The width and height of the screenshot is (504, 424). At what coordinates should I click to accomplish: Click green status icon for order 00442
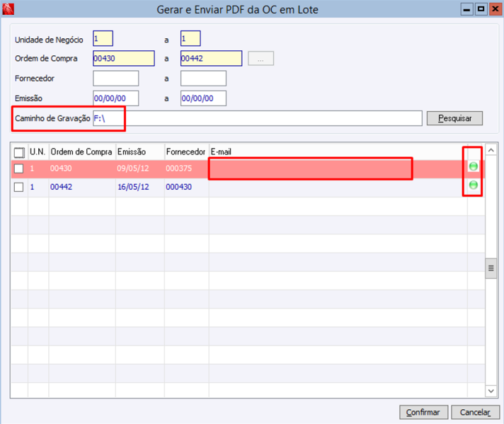(x=473, y=185)
